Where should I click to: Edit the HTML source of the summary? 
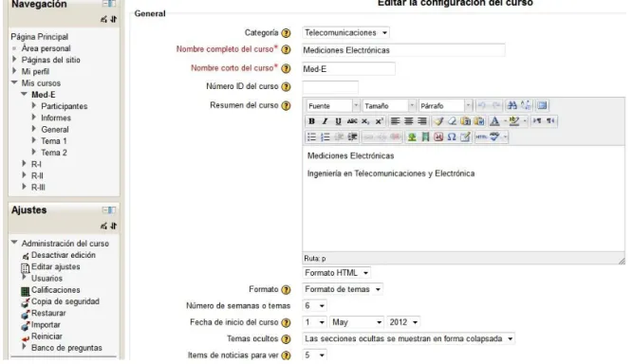[x=481, y=136]
